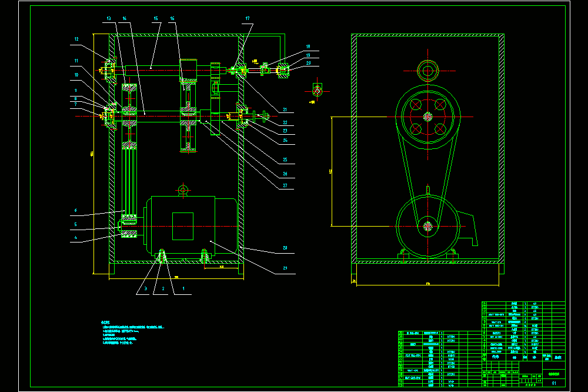
Task: Select part callout number 12
Action: coord(76,39)
